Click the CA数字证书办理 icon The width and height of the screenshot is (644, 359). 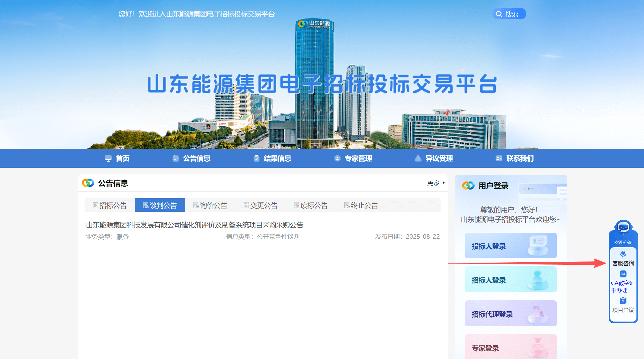[x=623, y=274]
